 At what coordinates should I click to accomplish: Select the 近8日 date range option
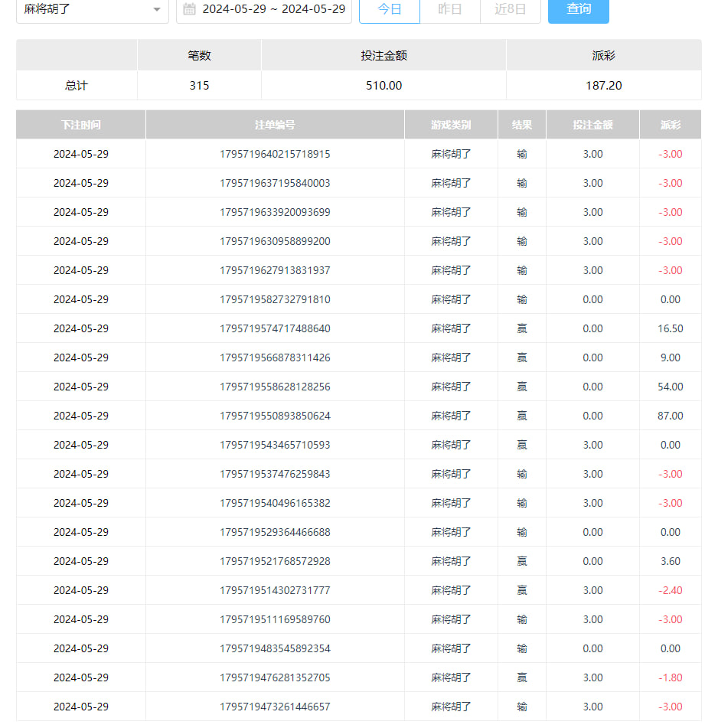pos(510,10)
